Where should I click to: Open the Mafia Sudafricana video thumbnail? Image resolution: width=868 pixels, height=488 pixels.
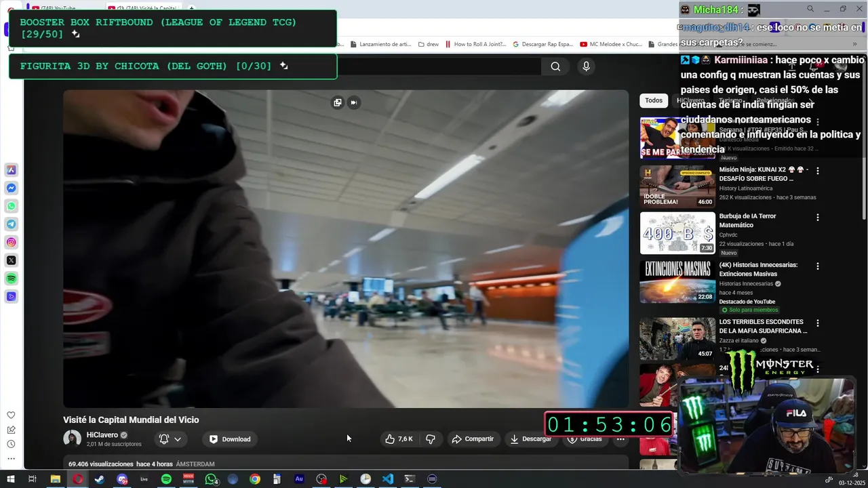tap(677, 338)
